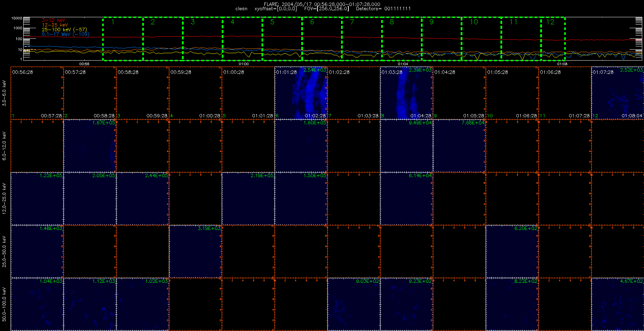Click the 'clean' algorithm label in the header
Screen dimensions: 644x331
pos(241,8)
